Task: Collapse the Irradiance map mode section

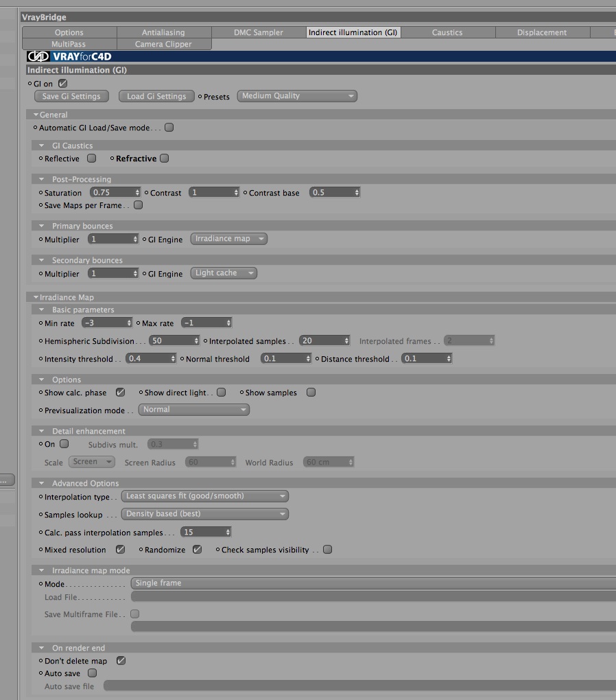Action: click(x=42, y=570)
